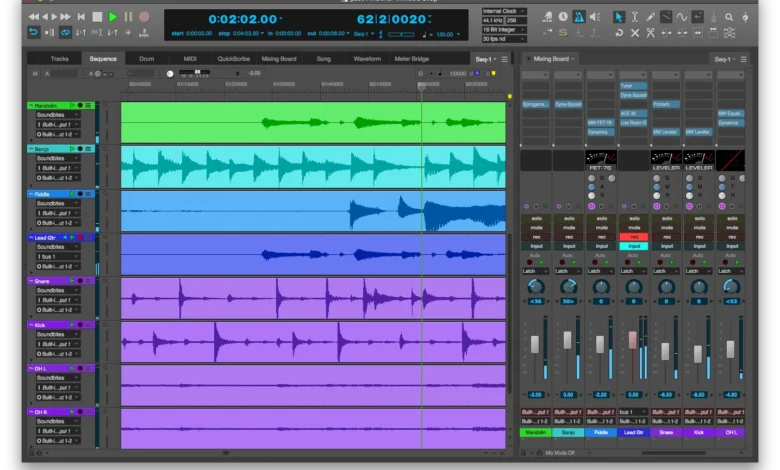
Task: Open the bus 1 input dropdown on Lead Gtr mixer channel
Action: click(633, 412)
